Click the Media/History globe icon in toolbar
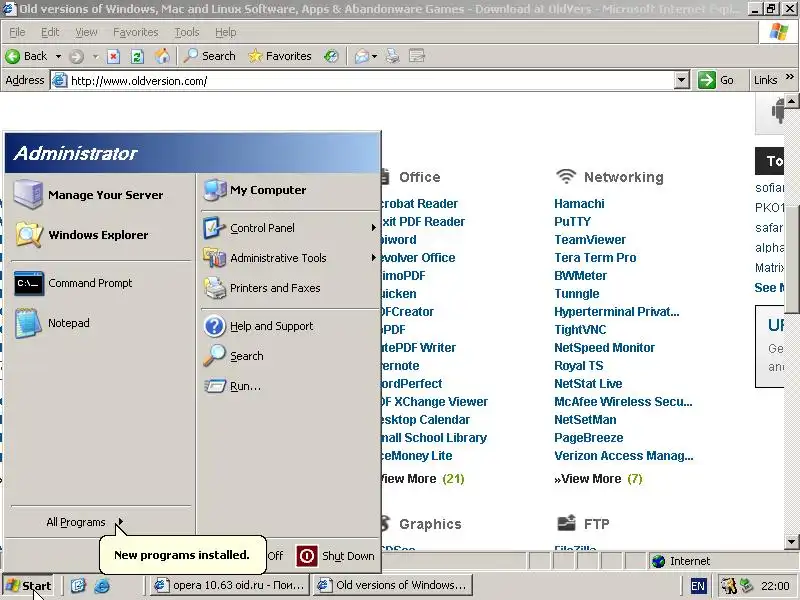This screenshot has width=800, height=600. pyautogui.click(x=331, y=56)
